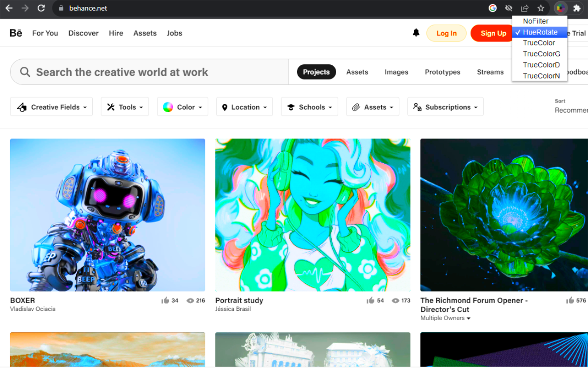Open the Discover menu
This screenshot has height=368, width=588.
(83, 33)
